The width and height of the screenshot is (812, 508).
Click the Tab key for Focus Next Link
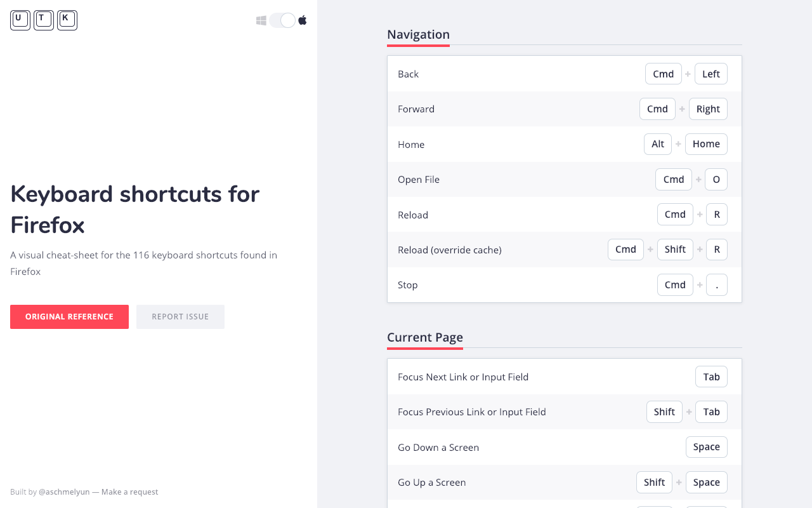point(710,377)
